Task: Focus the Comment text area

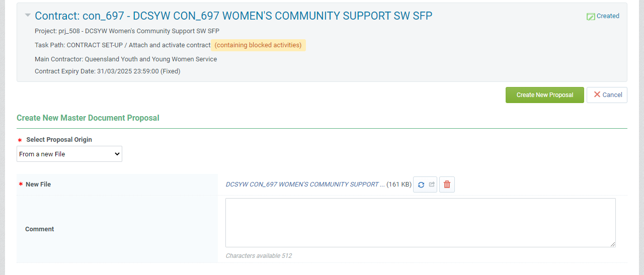Action: pyautogui.click(x=420, y=222)
